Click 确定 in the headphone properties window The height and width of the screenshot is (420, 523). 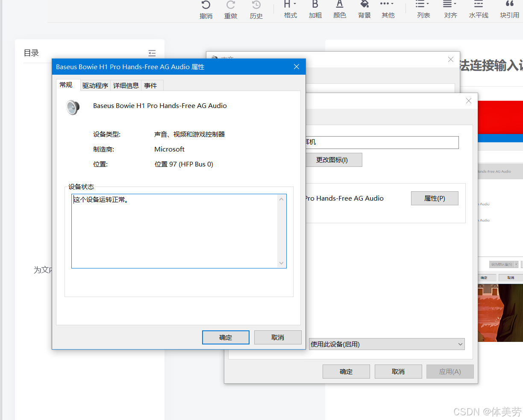(x=346, y=371)
